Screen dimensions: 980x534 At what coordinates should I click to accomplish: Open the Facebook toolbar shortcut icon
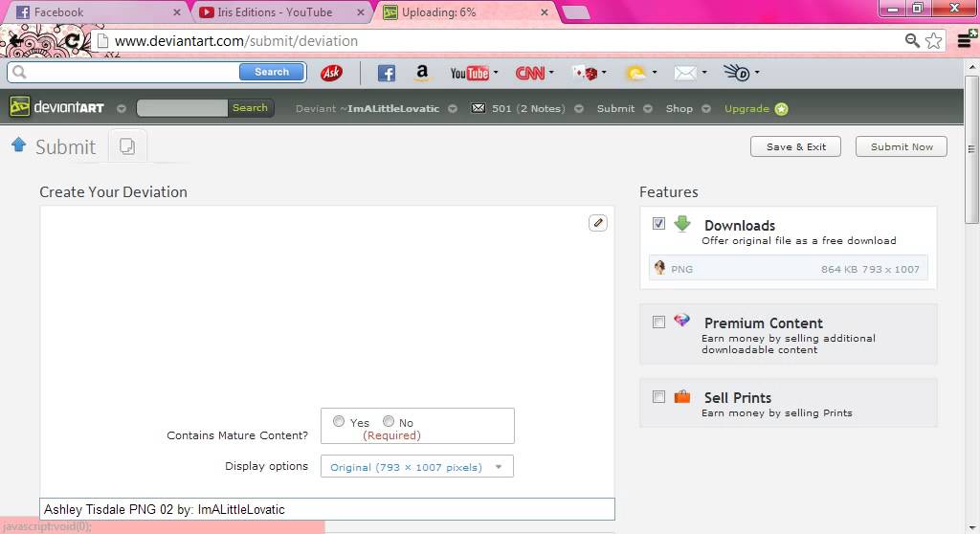(387, 73)
